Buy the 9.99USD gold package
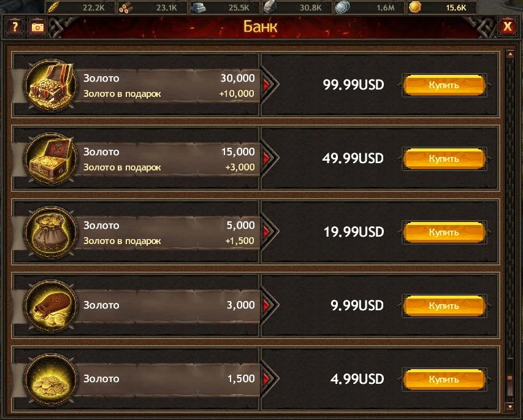Viewport: 523px width, 420px height. point(444,305)
